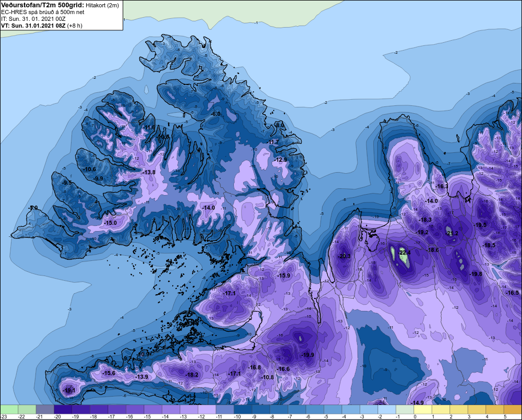This screenshot has width=522, height=420.
Task: Select the -12.9 temperature label
Action: click(281, 160)
